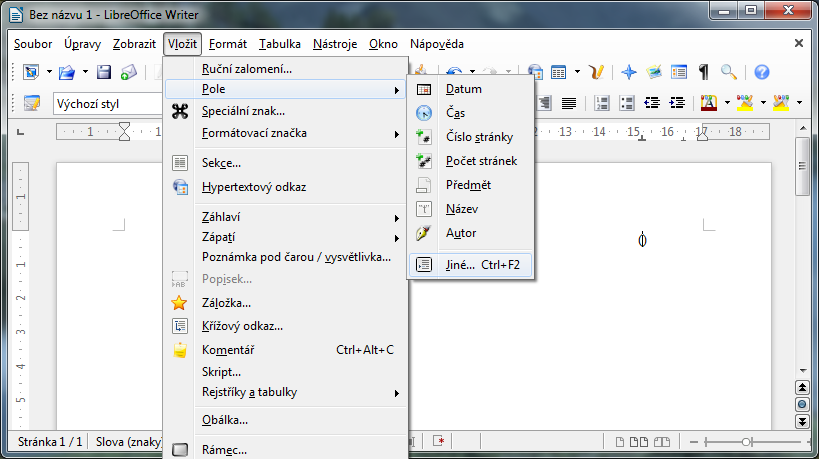The image size is (819, 459).
Task: Expand the Open file dropdown arrow
Action: click(x=85, y=72)
